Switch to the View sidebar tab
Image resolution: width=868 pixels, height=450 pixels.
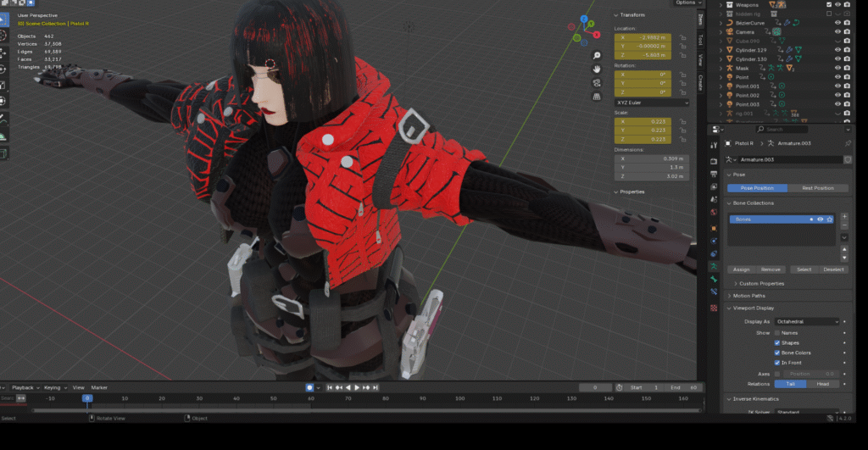700,61
